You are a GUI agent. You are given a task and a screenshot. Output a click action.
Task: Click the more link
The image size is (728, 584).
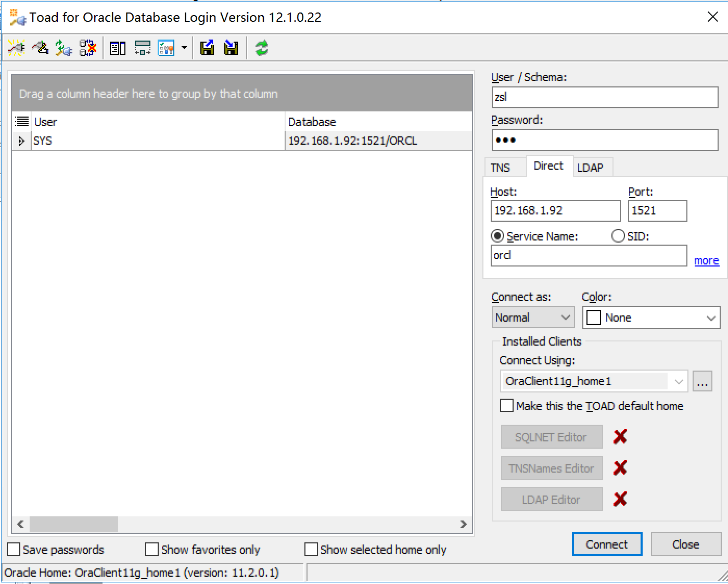[706, 261]
